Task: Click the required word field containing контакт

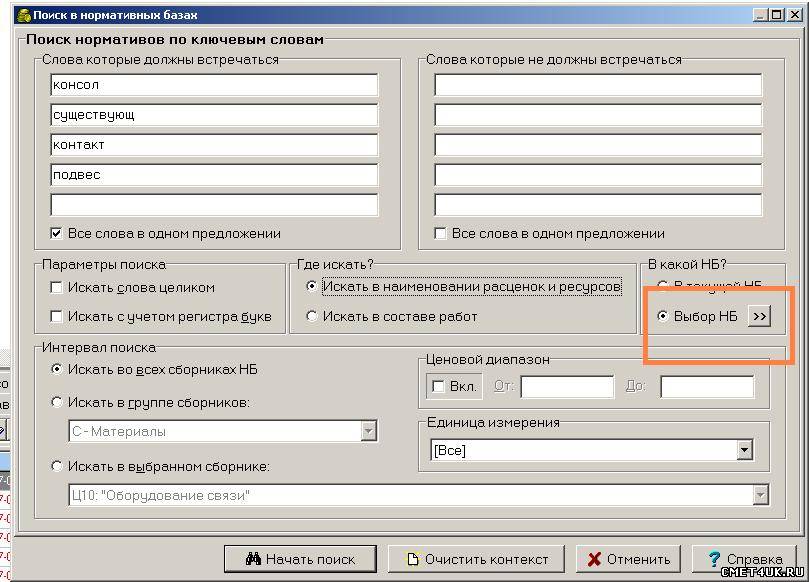Action: pyautogui.click(x=214, y=144)
